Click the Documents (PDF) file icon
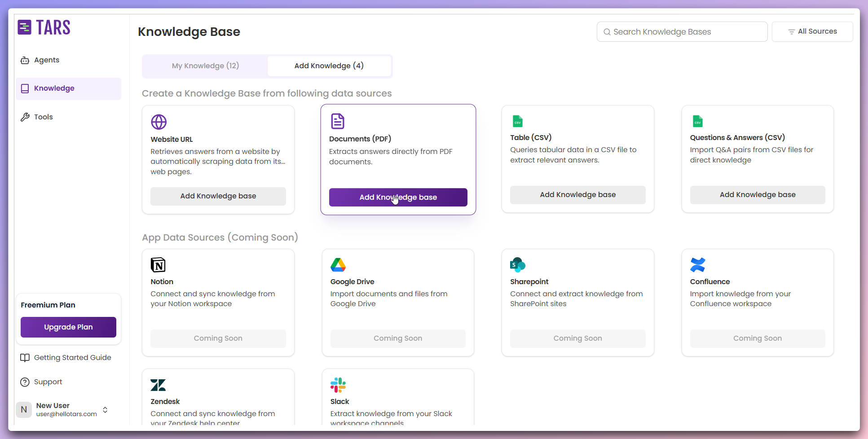The width and height of the screenshot is (868, 439). pos(338,121)
